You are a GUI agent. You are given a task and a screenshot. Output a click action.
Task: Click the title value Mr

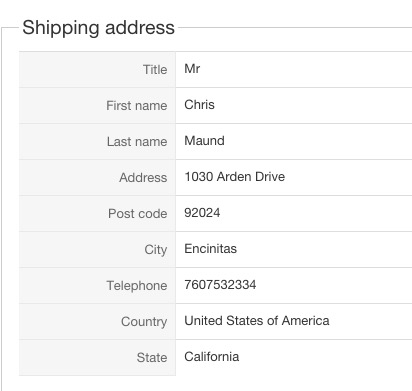192,69
